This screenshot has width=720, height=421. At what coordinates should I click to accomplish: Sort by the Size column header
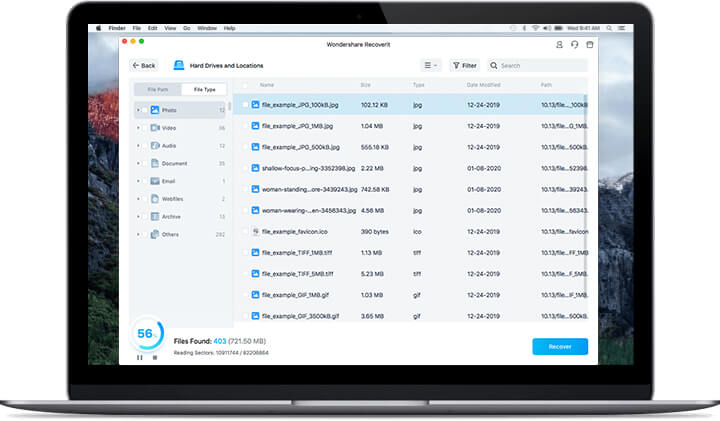tap(366, 85)
